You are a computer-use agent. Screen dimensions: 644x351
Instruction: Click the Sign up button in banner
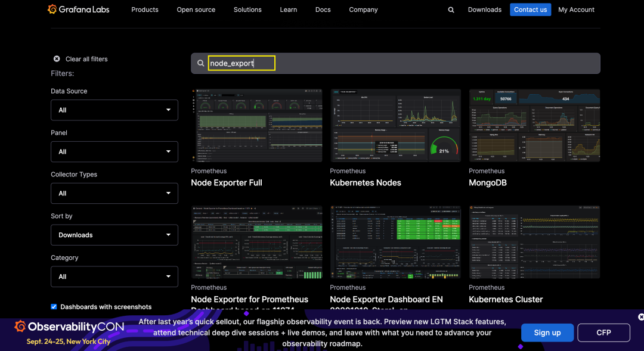(547, 333)
